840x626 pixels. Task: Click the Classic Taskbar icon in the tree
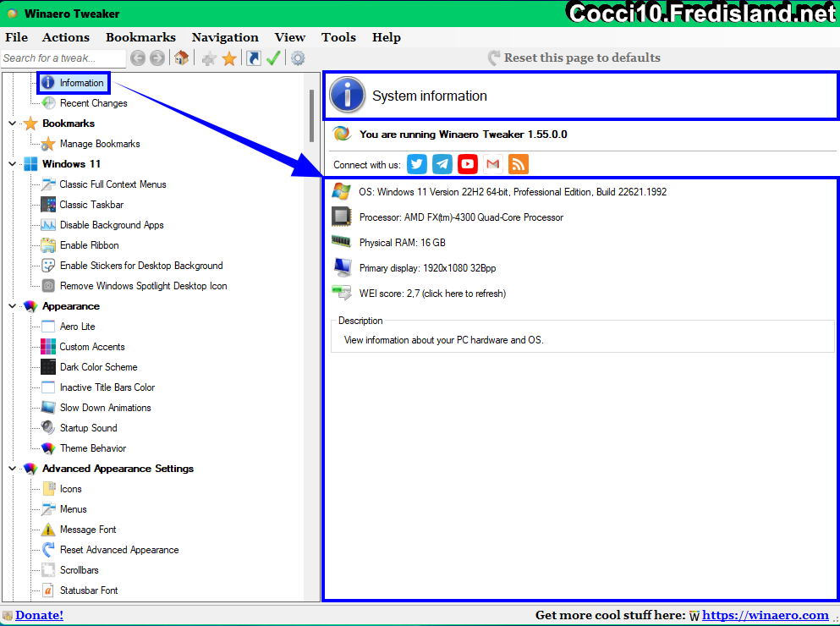coord(48,204)
